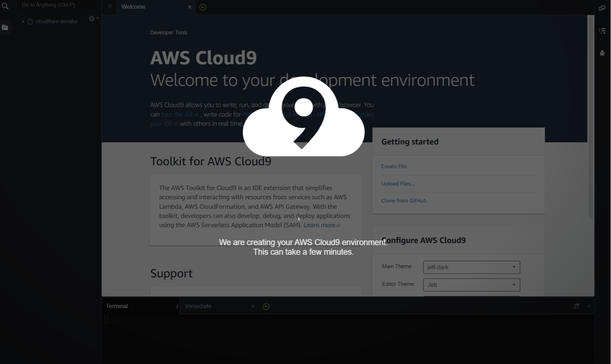Image resolution: width=611 pixels, height=364 pixels.
Task: Close the console panel
Action: tap(589, 306)
